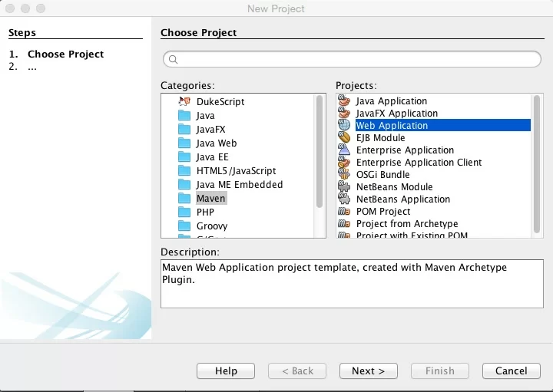Screen dimensions: 553x392
Task: Click the Groovy category folder icon
Action: [x=184, y=226]
